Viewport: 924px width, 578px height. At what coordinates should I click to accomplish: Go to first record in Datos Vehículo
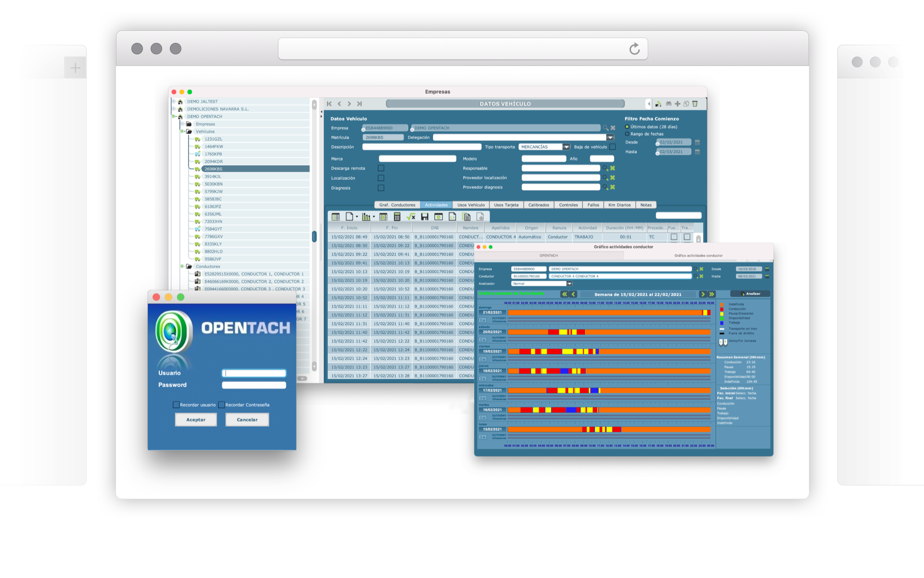pyautogui.click(x=329, y=104)
